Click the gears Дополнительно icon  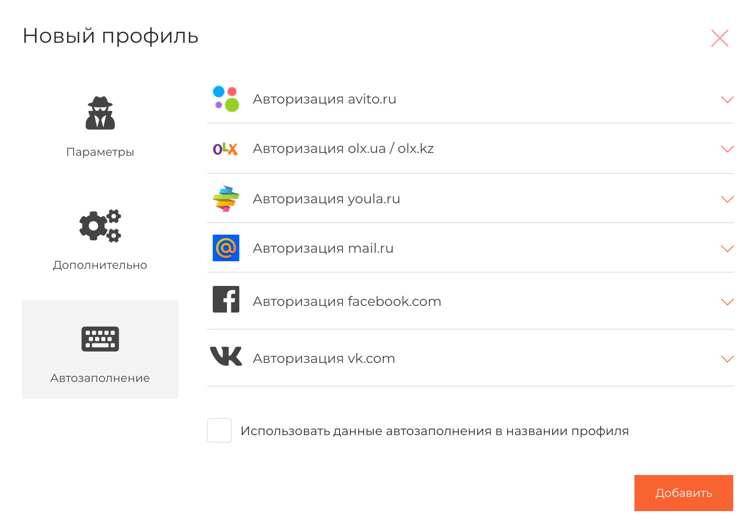coord(100,226)
